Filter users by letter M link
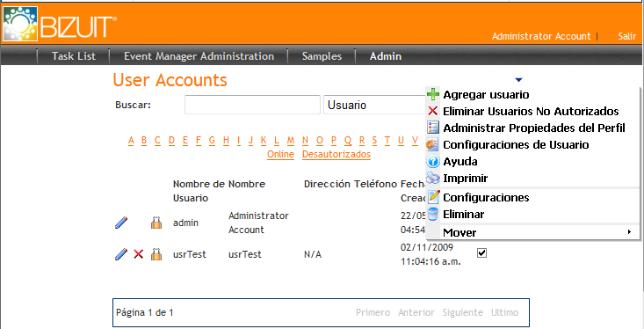The height and width of the screenshot is (329, 644). pos(291,140)
